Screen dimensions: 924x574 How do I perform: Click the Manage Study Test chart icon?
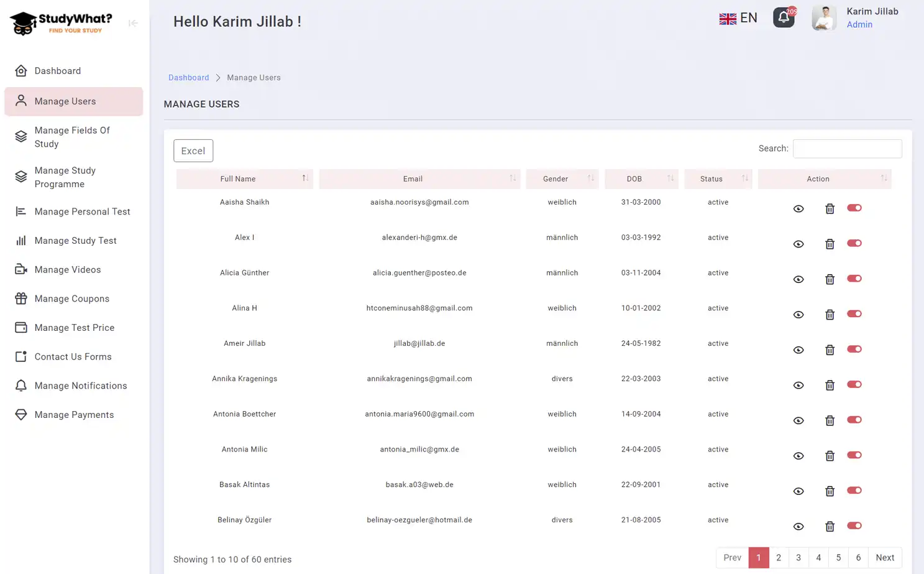click(21, 241)
